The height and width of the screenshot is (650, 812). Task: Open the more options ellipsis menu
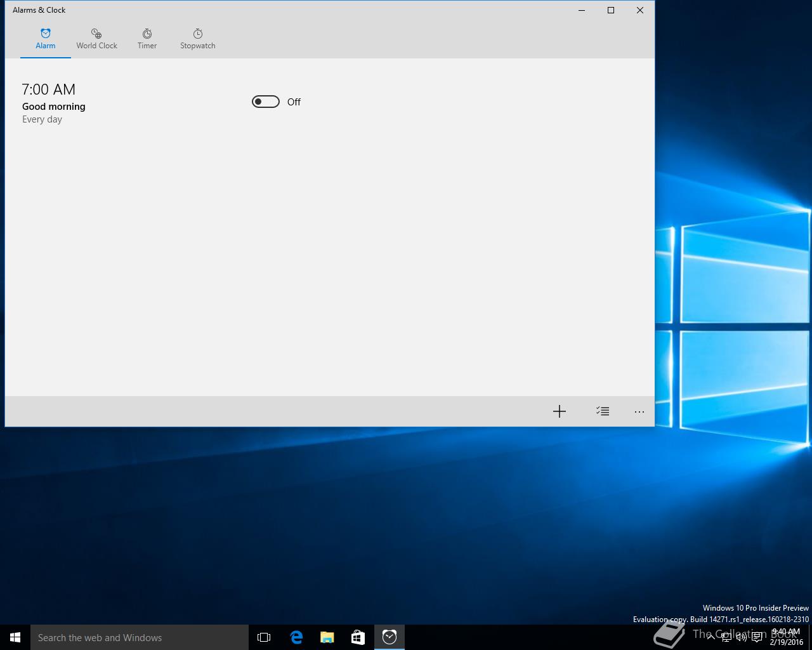point(639,411)
